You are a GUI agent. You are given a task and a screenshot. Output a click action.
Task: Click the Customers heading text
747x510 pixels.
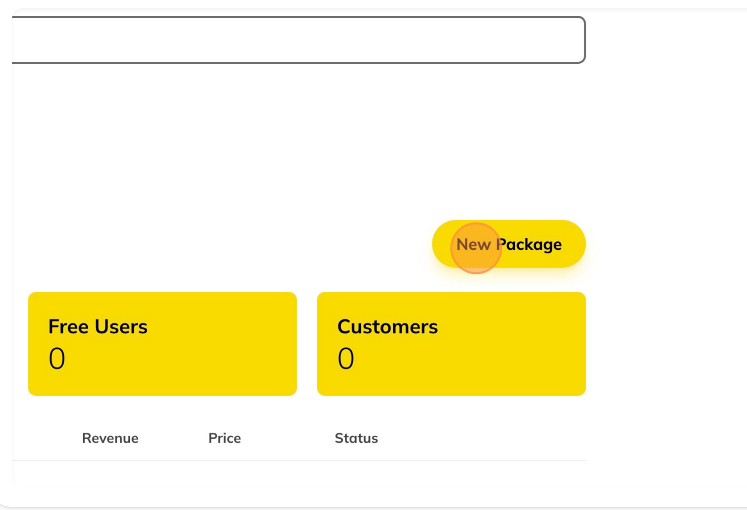387,327
